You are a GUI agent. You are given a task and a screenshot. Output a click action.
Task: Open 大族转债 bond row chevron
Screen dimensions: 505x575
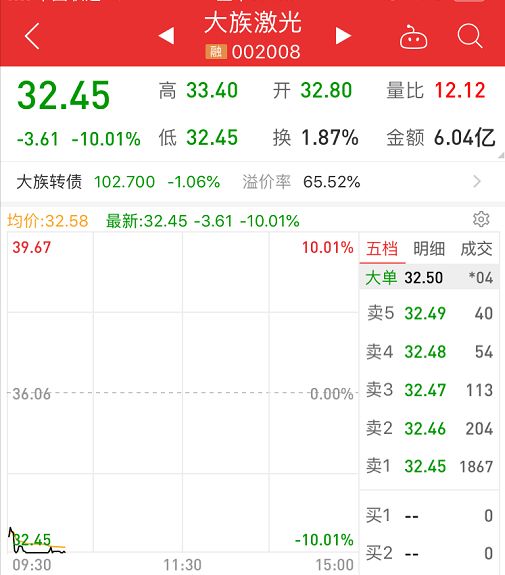coord(477,182)
